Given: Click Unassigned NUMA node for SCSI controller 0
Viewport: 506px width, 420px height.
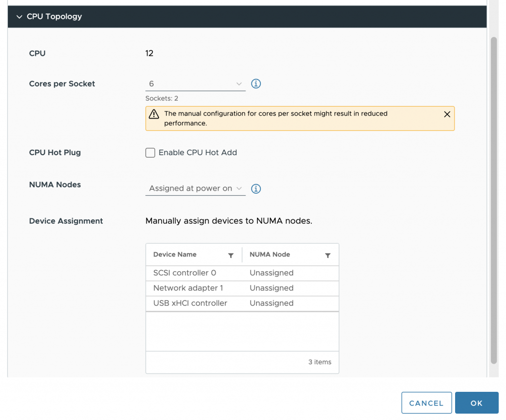Looking at the screenshot, I should tap(272, 273).
